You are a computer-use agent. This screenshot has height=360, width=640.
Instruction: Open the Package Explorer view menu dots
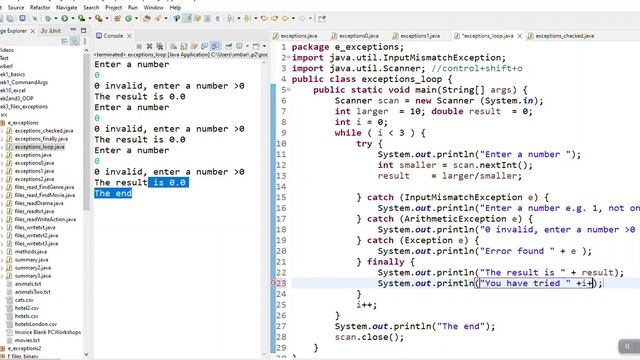[x=84, y=41]
